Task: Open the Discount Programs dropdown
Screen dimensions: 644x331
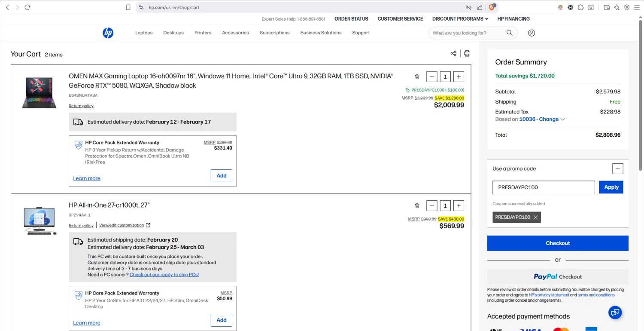Action: coord(460,19)
